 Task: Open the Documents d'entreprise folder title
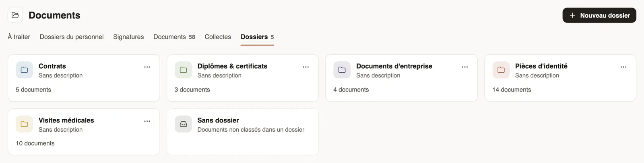pos(394,66)
